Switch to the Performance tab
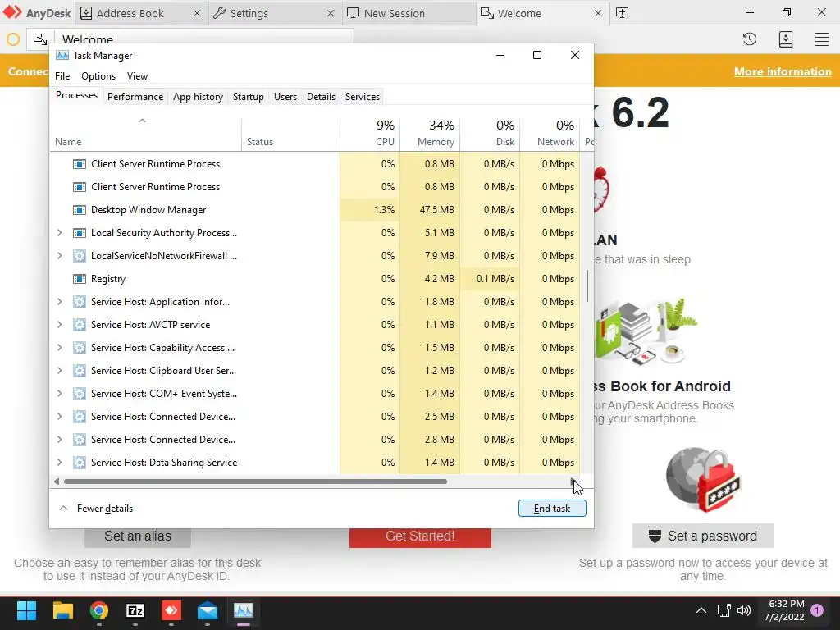The width and height of the screenshot is (840, 630). pos(135,97)
